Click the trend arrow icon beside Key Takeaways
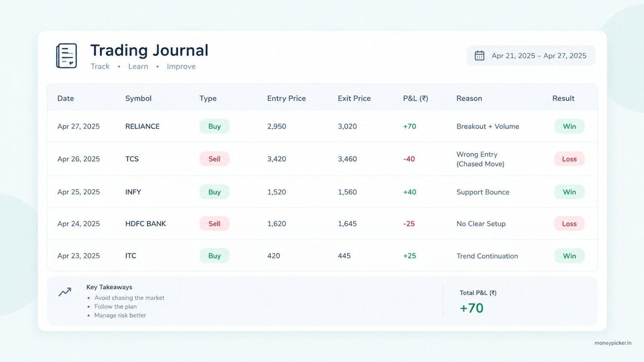Viewport: 644px width, 362px height. [65, 292]
